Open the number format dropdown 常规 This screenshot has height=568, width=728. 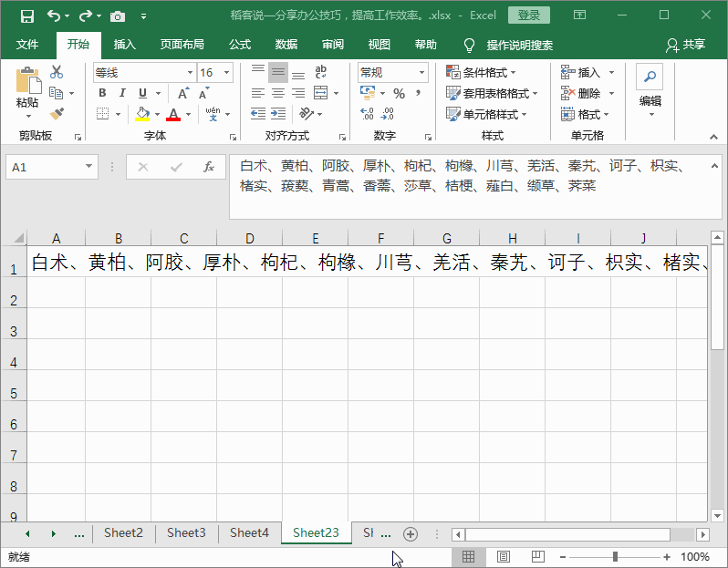pos(421,73)
